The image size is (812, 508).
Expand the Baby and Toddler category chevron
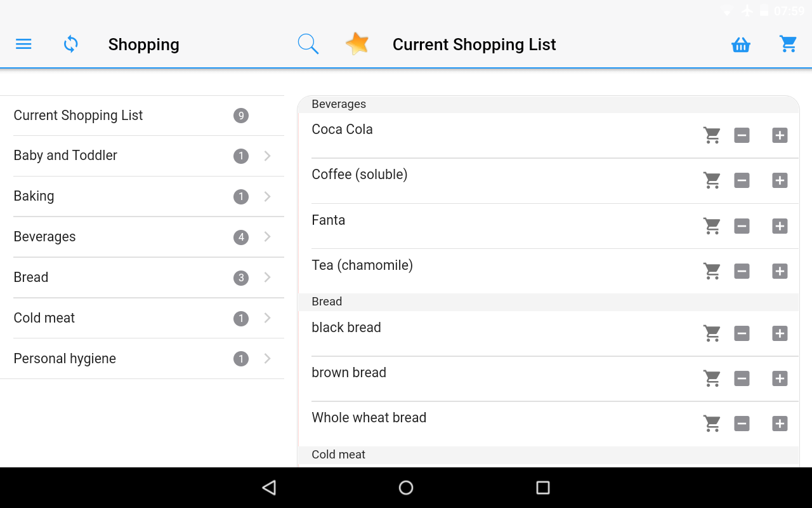point(268,156)
